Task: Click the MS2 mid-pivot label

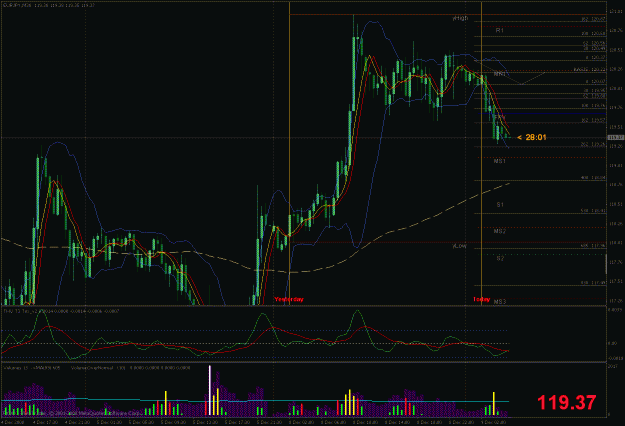Action: click(x=500, y=231)
